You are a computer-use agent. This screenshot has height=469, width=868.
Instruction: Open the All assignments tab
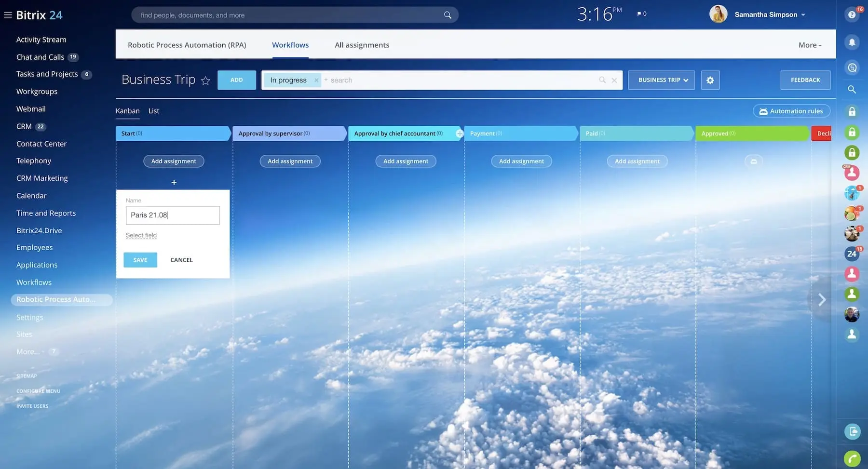click(x=362, y=45)
